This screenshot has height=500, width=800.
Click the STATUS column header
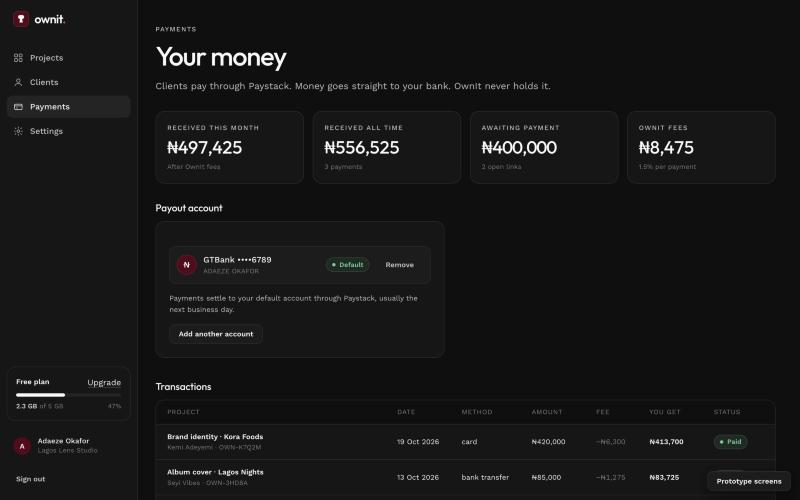727,412
